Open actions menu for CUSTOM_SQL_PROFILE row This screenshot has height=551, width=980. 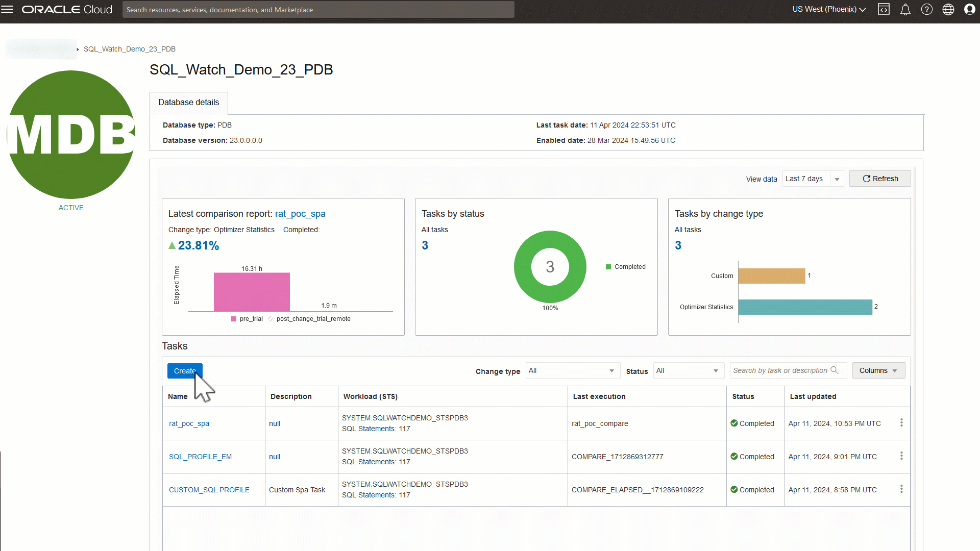tap(901, 489)
